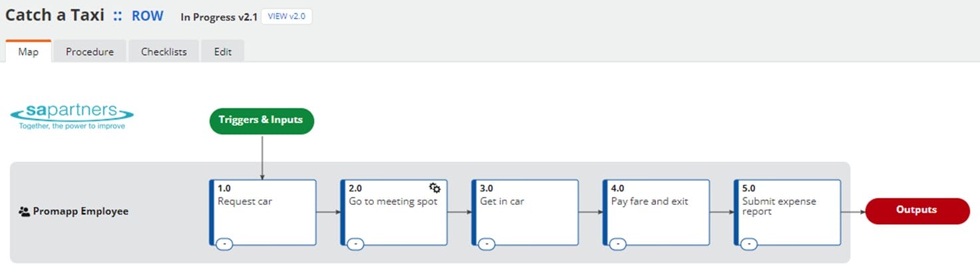Collapse step 4.0 Pay fare and exit
This screenshot has width=980, height=274.
pyautogui.click(x=618, y=244)
